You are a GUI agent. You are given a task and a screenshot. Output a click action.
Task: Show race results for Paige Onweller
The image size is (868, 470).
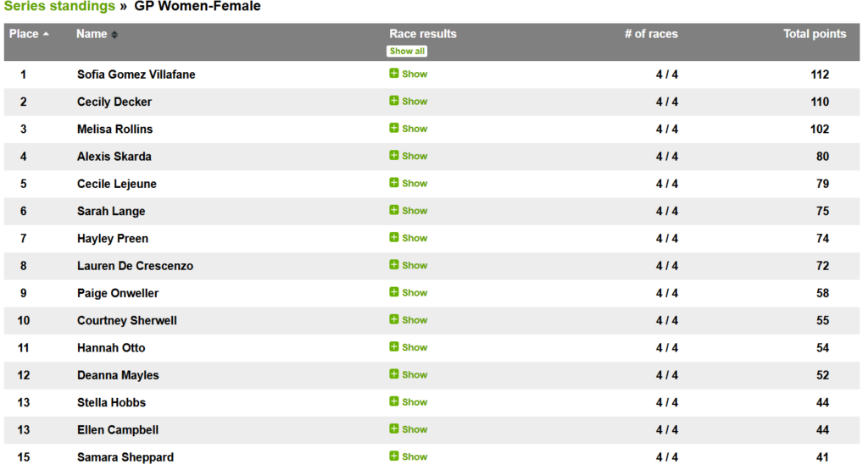[x=414, y=292]
